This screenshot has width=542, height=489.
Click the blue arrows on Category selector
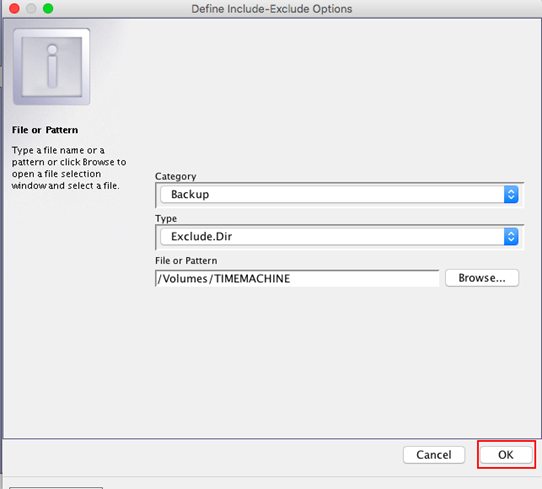point(511,195)
